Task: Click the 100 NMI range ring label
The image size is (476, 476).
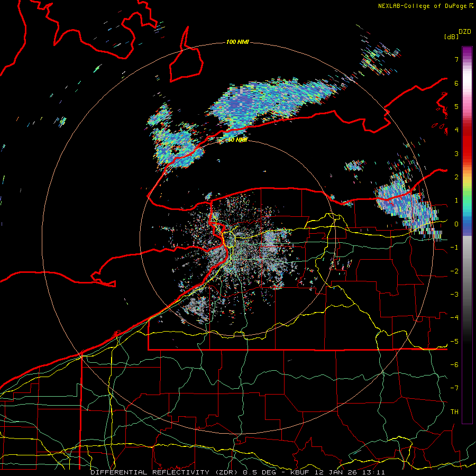Action: pos(237,42)
